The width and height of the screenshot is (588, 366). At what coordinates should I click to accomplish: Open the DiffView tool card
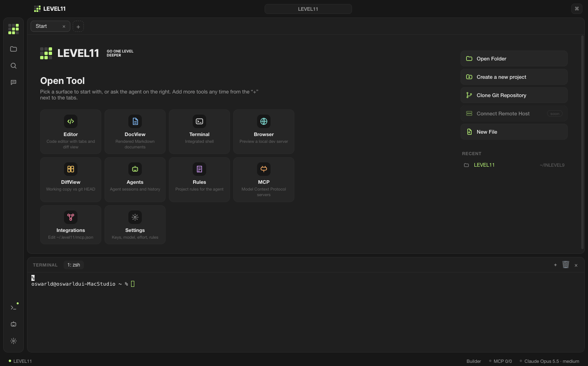point(71,179)
